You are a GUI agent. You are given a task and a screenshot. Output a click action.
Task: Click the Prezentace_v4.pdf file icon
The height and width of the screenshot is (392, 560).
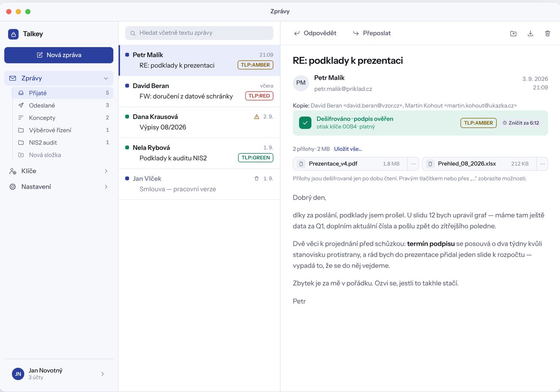(301, 164)
